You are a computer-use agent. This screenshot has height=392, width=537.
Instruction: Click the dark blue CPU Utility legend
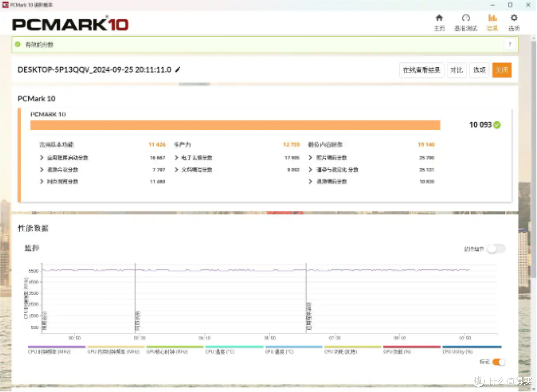click(471, 350)
